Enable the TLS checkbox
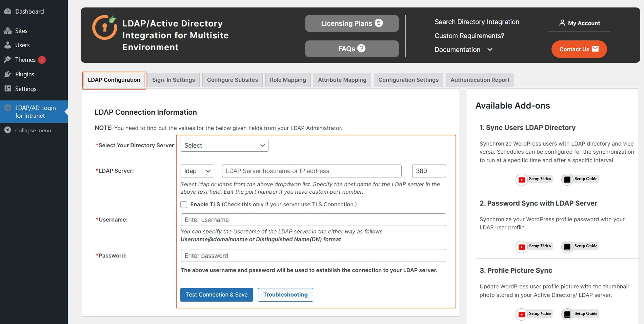The image size is (644, 324). click(184, 205)
